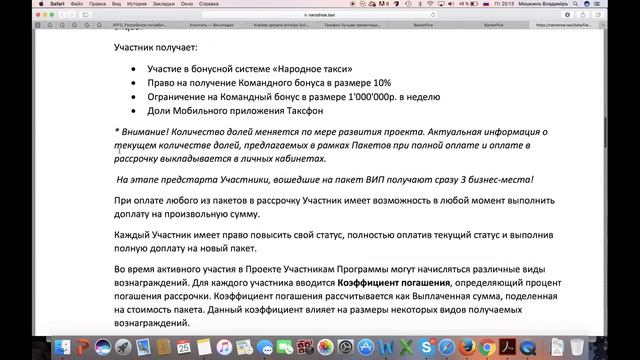Check the Wi-Fi status icon
Image resolution: width=640 pixels, height=360 pixels.
click(430, 4)
